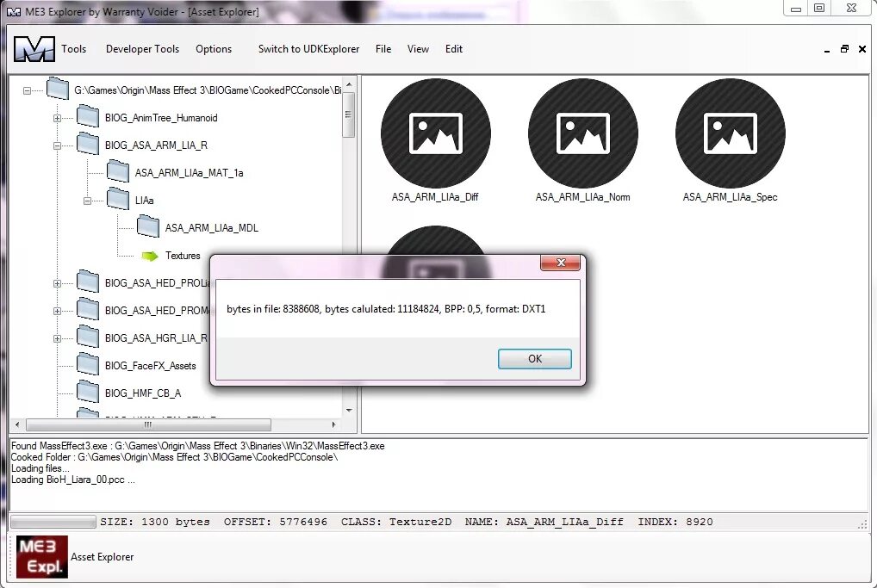Select the Textures tree item label

point(183,256)
